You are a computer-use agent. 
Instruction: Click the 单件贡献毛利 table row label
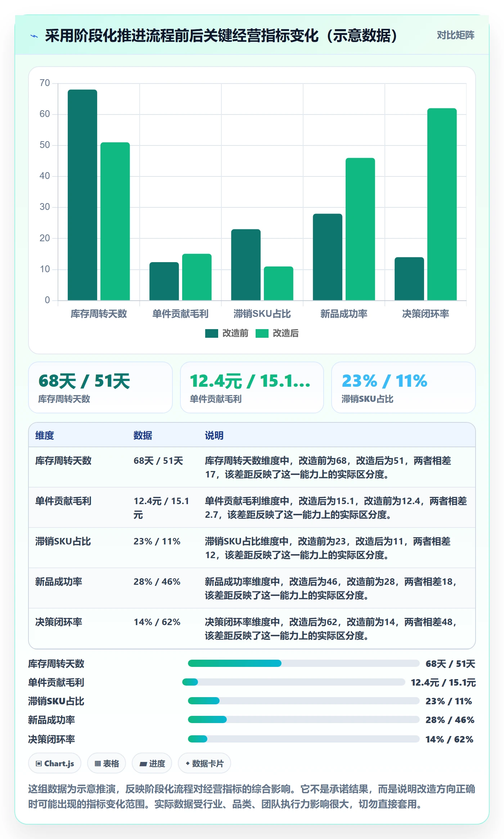[x=63, y=501]
